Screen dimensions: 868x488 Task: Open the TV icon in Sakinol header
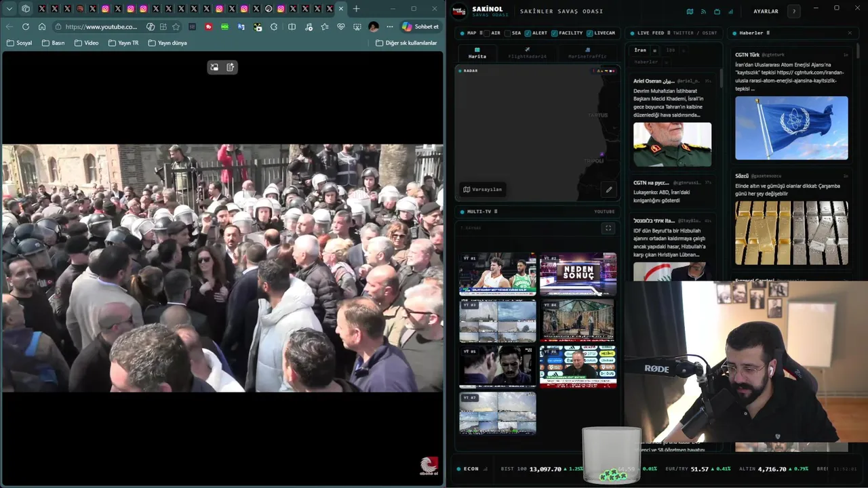tap(717, 12)
